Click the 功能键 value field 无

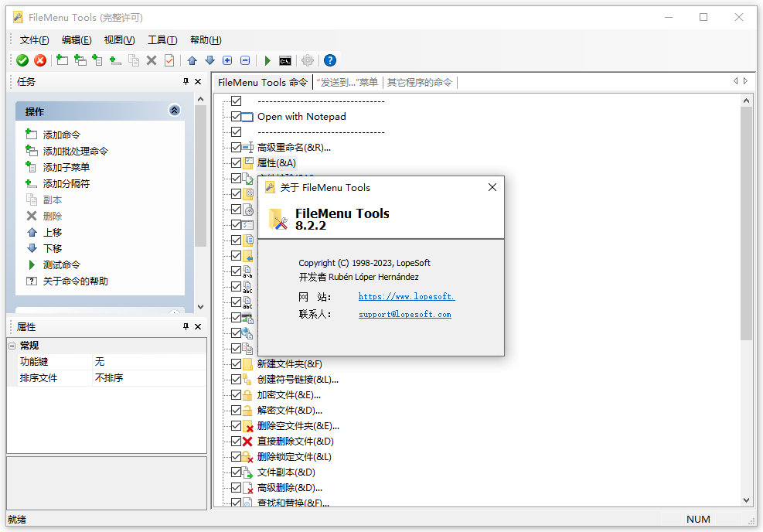coord(149,362)
